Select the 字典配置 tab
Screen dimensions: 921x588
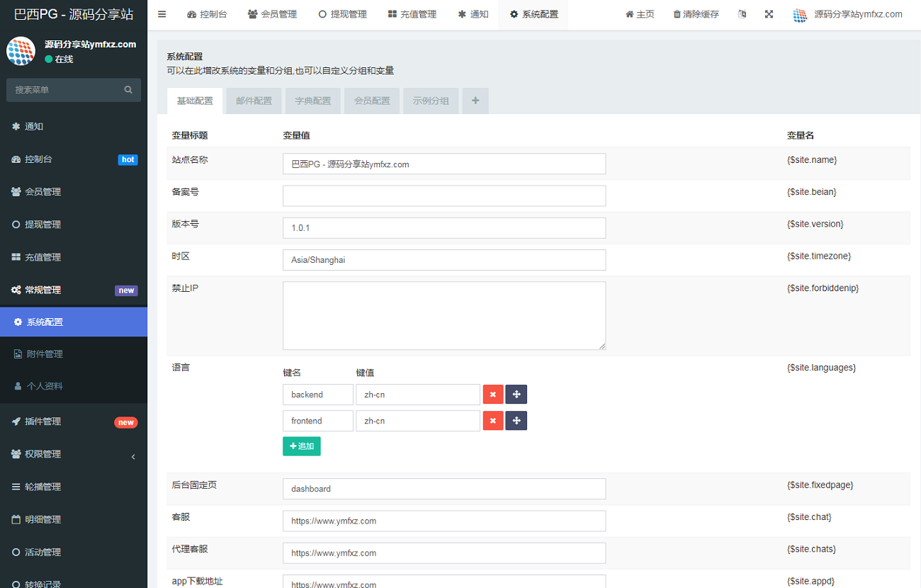click(312, 101)
